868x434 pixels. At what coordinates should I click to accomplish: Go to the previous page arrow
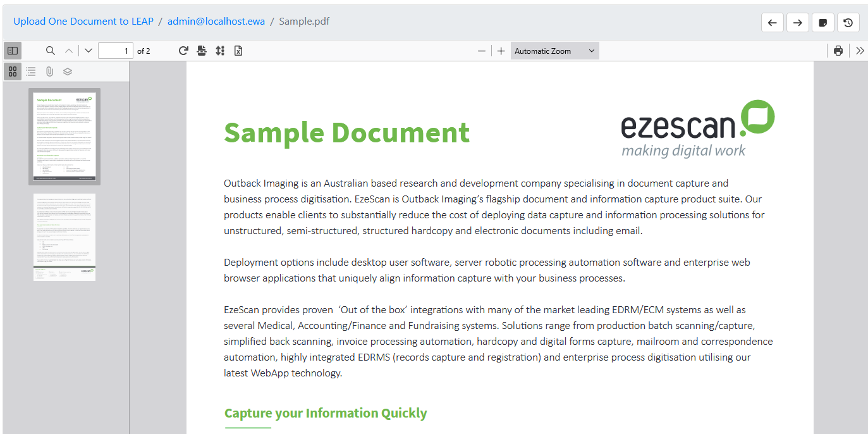(x=69, y=51)
